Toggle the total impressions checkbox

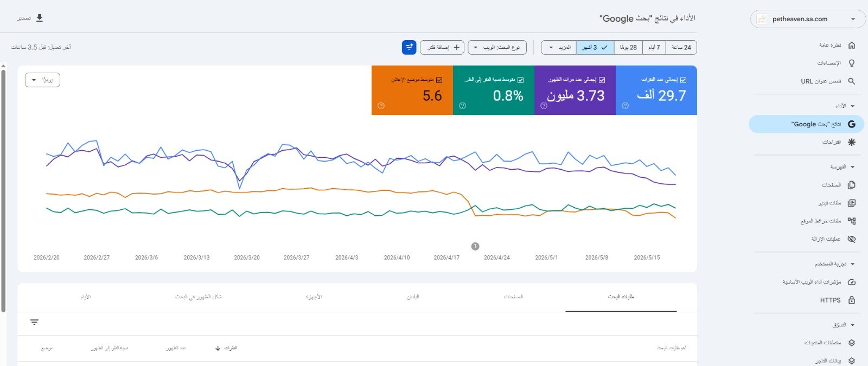point(602,80)
